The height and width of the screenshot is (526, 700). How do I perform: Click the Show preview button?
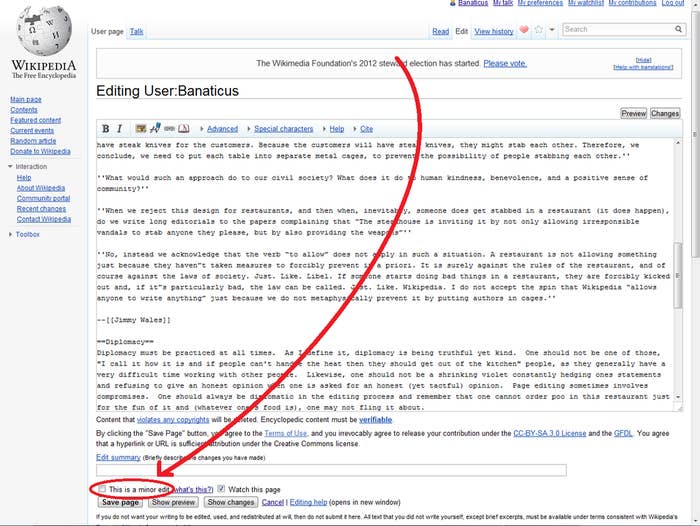[x=173, y=502]
